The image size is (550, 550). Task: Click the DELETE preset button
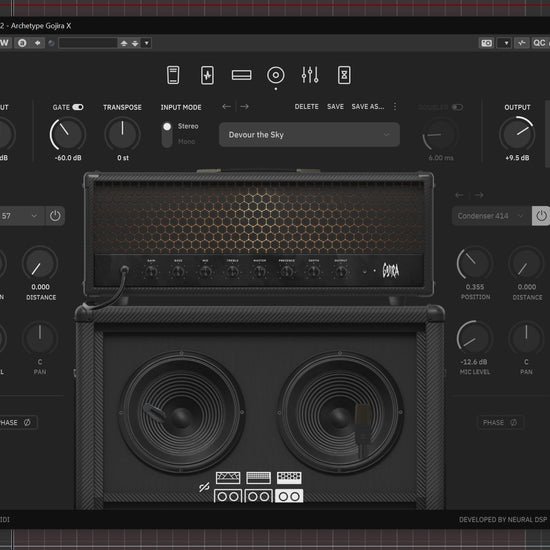click(307, 107)
